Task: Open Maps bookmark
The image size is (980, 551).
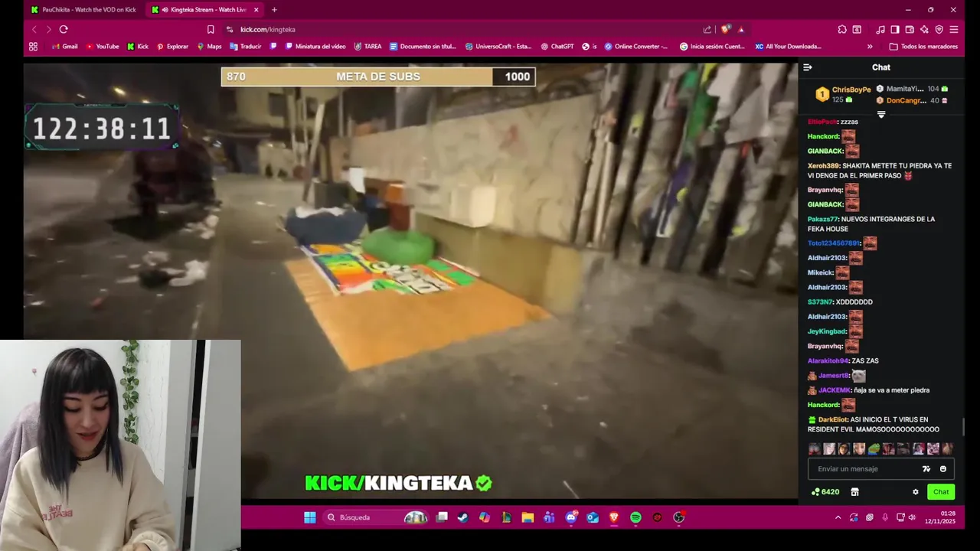Action: click(x=209, y=47)
